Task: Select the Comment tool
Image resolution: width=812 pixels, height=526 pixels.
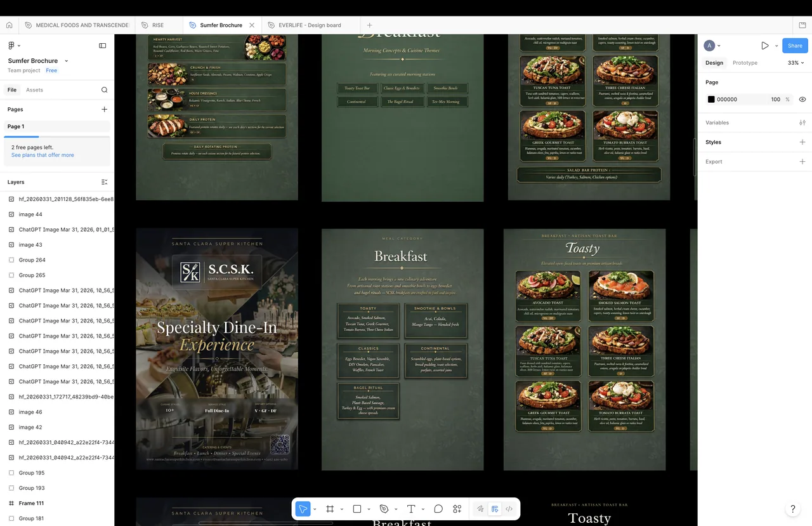Action: [x=438, y=509]
